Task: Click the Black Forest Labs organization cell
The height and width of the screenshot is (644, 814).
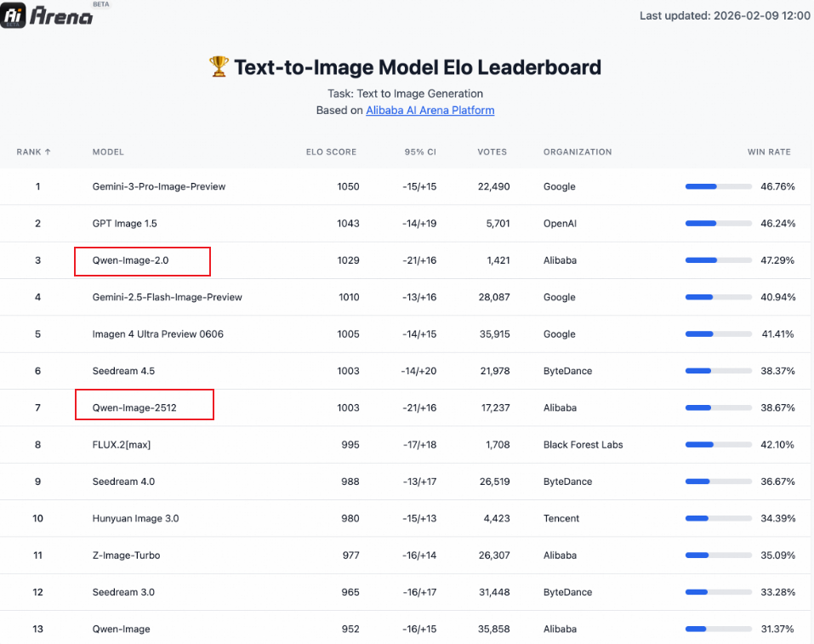Action: click(583, 445)
